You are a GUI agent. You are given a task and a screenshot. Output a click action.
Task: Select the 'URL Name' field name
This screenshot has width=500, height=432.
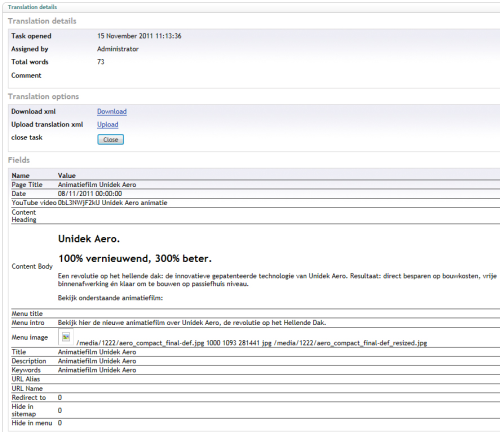pyautogui.click(x=27, y=388)
